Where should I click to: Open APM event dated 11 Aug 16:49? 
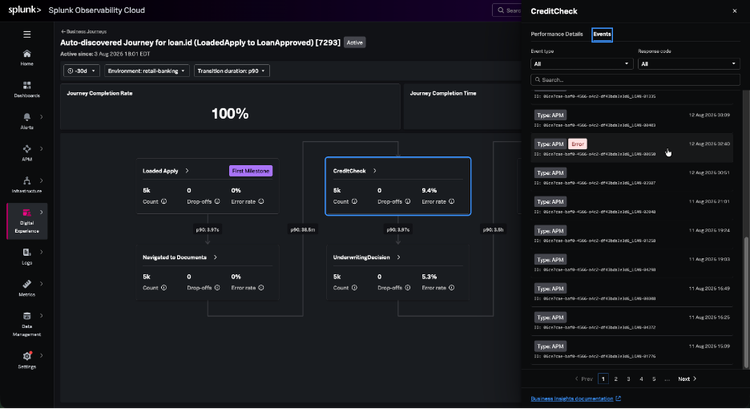pos(632,292)
